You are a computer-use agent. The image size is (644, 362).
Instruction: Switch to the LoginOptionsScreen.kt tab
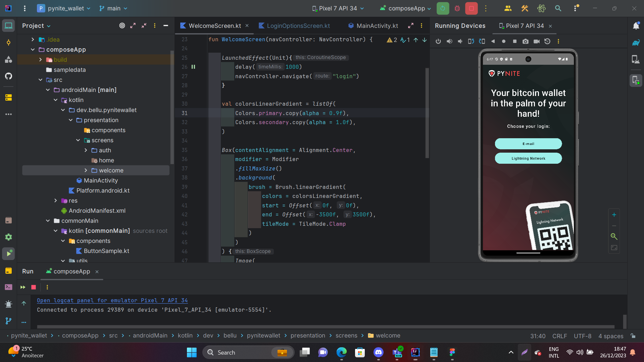coord(298,26)
